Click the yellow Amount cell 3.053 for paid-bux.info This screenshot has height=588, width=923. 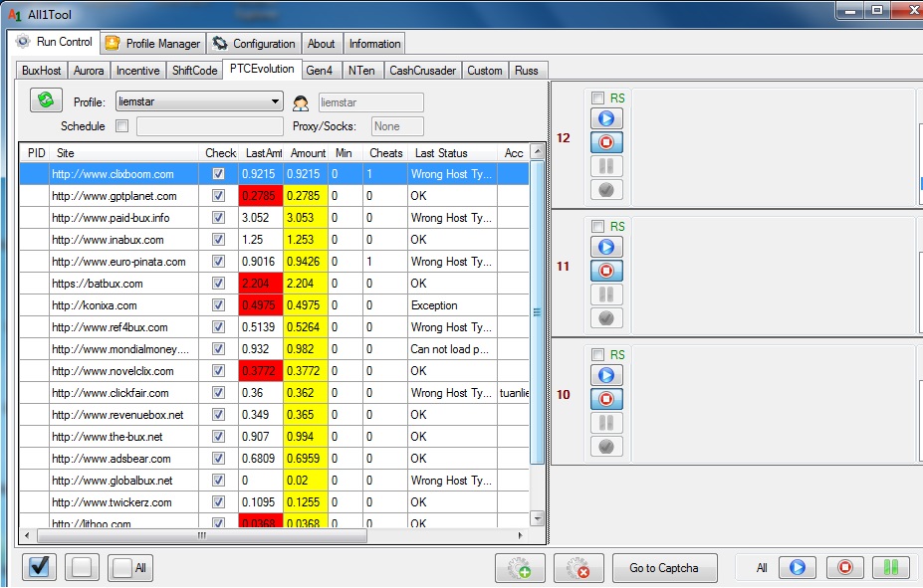pos(306,218)
